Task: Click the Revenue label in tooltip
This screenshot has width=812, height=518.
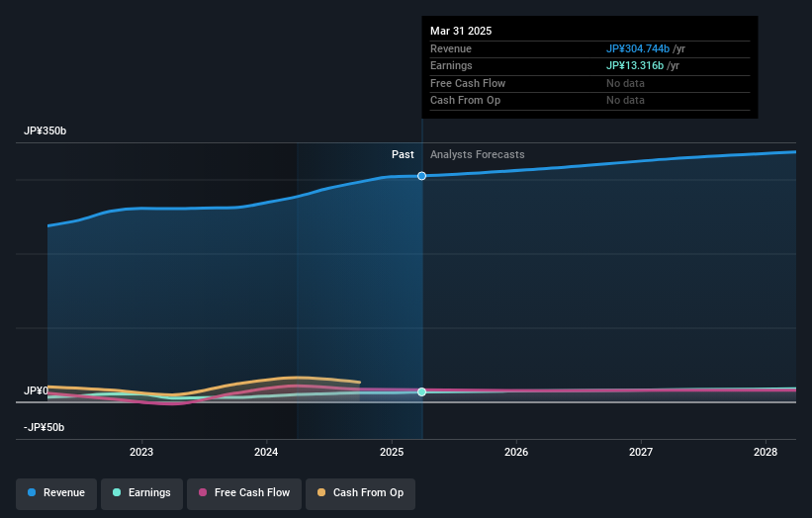Action: click(x=451, y=48)
